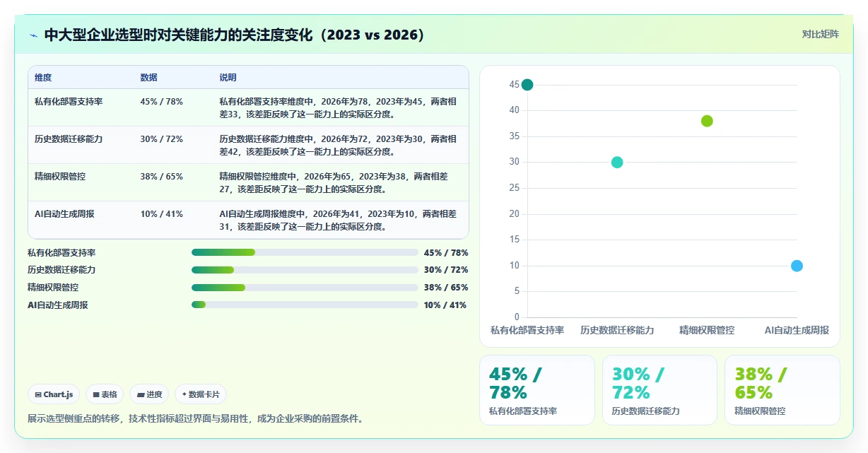
Task: Click the 10% / 41% progress bar value
Action: (x=445, y=305)
